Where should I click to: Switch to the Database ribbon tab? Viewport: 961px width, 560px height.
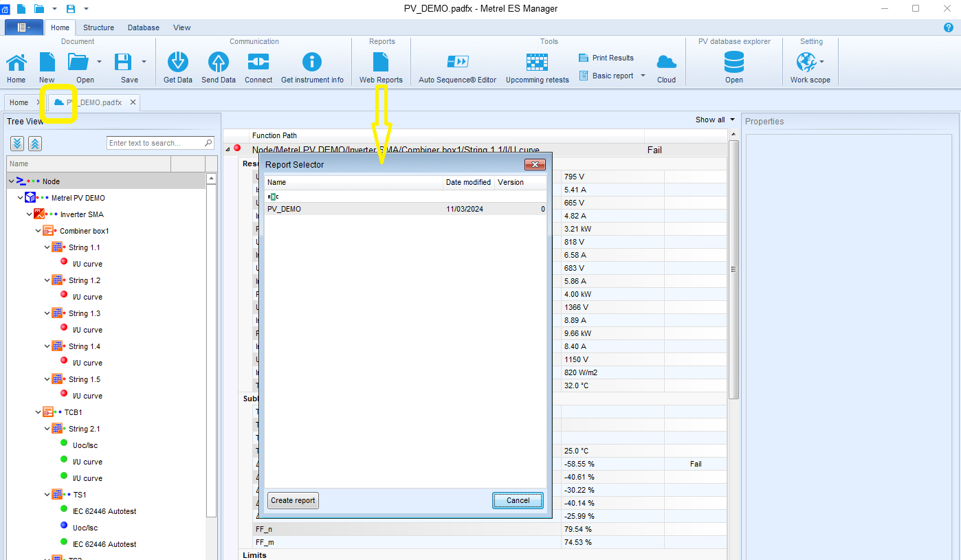143,27
